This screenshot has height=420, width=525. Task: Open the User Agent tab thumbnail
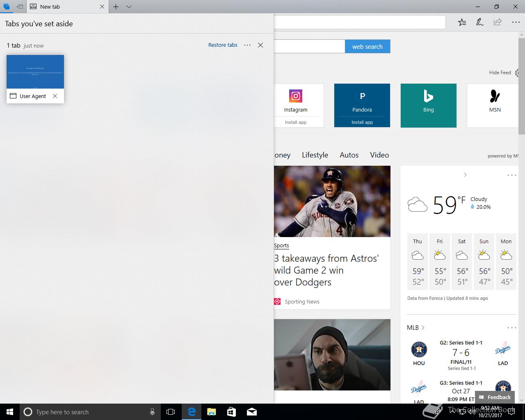35,72
